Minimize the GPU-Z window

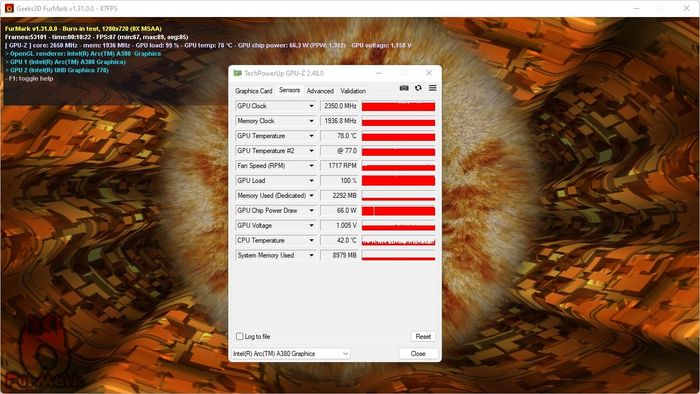pos(379,73)
